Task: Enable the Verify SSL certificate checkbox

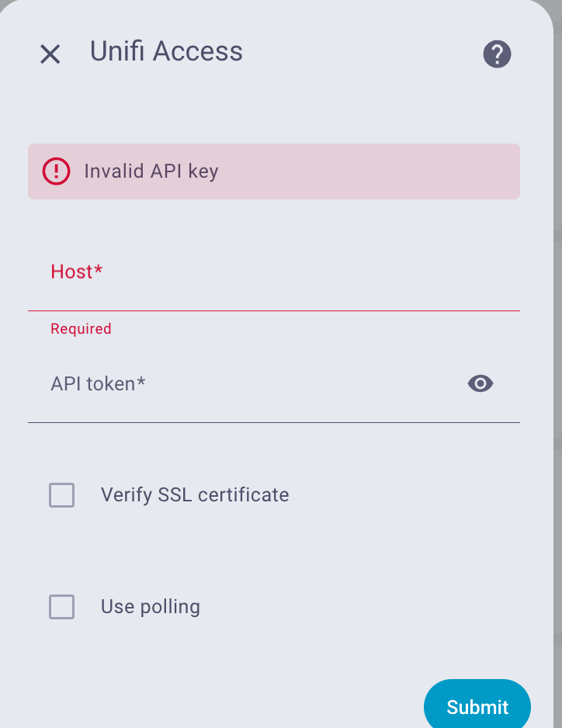Action: (x=62, y=495)
